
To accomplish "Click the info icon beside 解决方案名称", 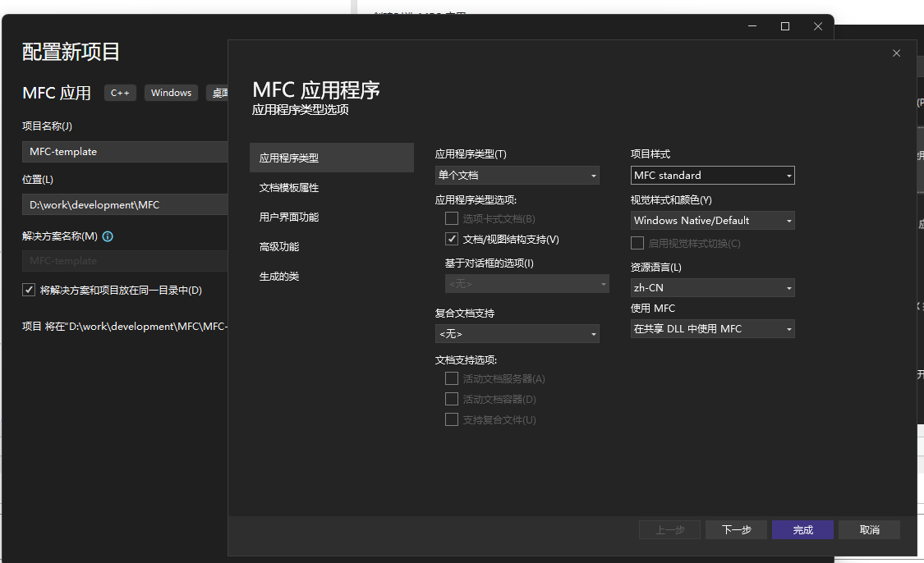I will pos(107,236).
